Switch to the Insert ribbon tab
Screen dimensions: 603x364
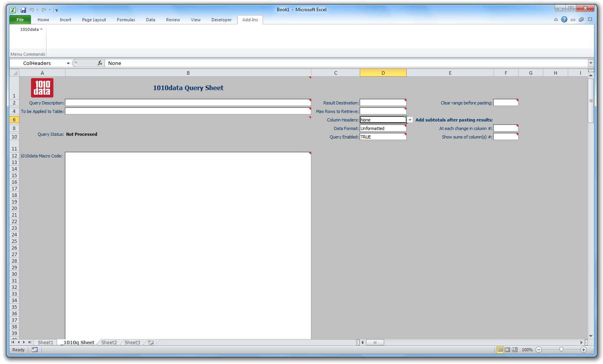[x=65, y=20]
